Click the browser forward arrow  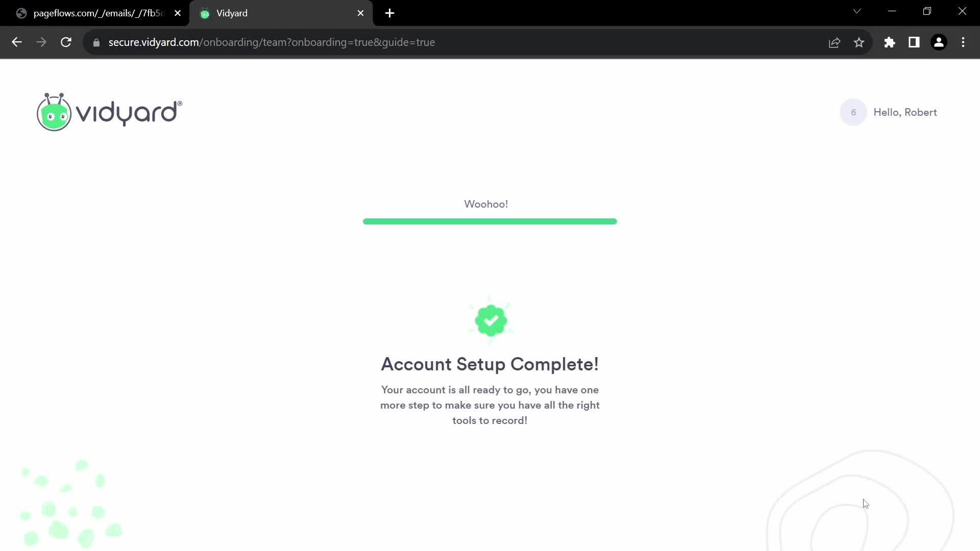41,42
